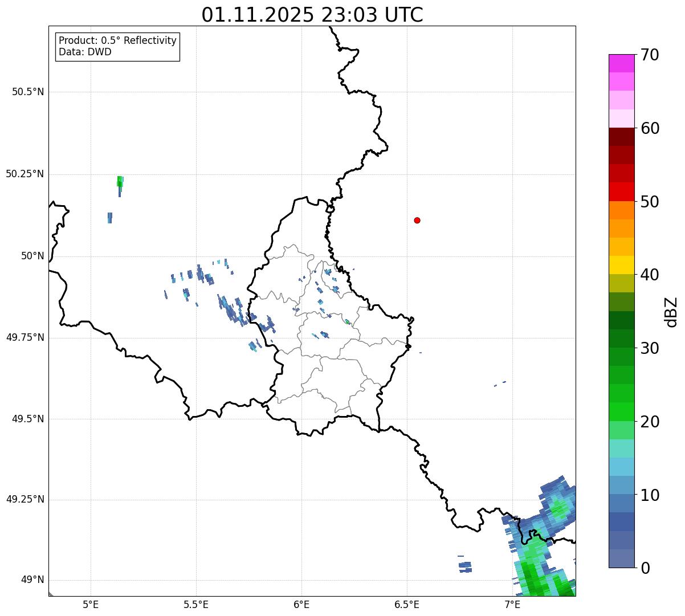Click the red station marker dot

point(417,220)
